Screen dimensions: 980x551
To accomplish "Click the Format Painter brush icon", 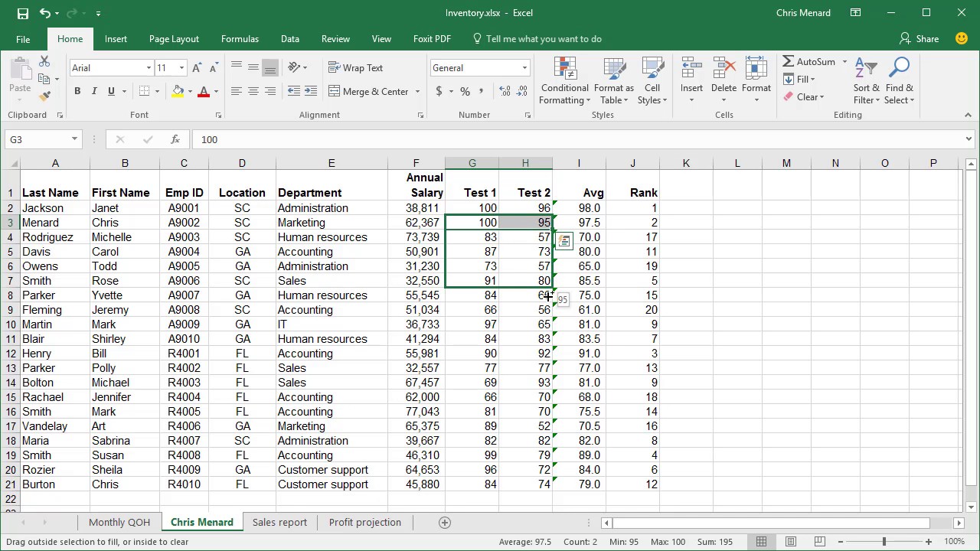I will click(44, 96).
